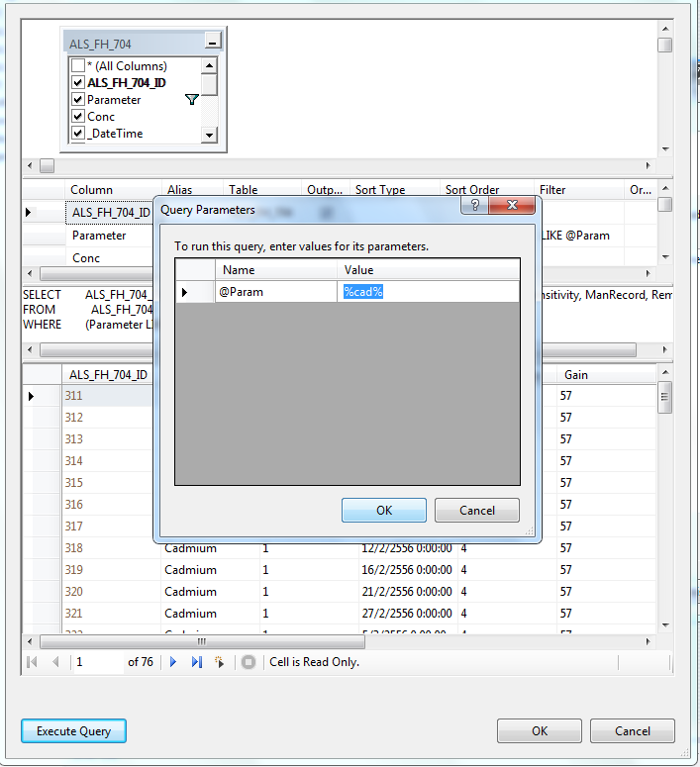
Task: Click results grid horizontal scrollbar thumb
Action: [x=202, y=641]
